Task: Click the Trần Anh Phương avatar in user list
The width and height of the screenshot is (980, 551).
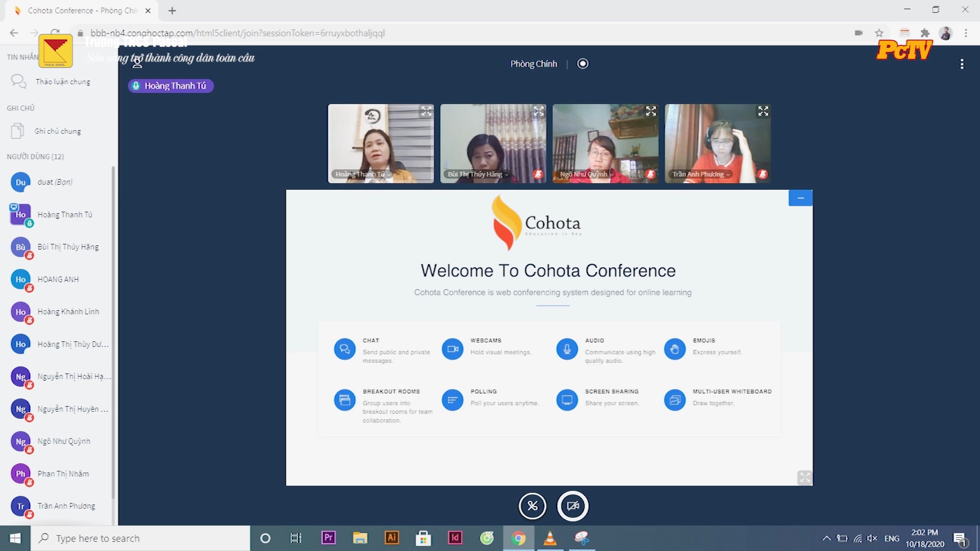Action: coord(20,506)
